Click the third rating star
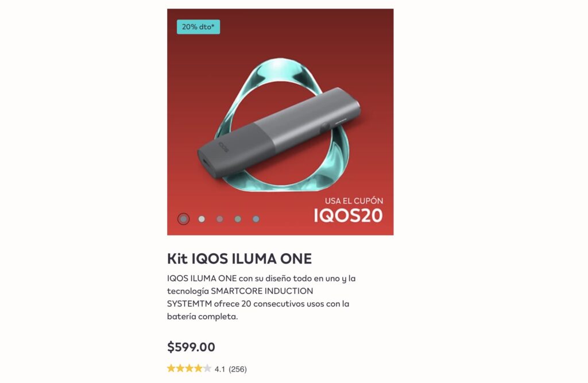 point(189,369)
